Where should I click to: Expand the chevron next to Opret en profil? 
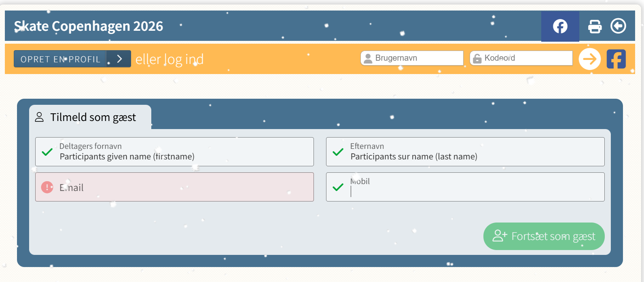[x=119, y=59]
